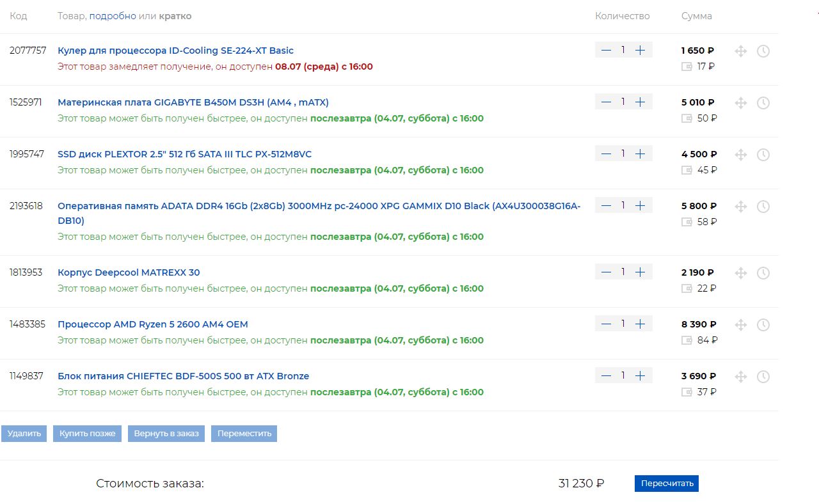
Task: Decrease quantity of AMD Ryzen 5 2600 processor
Action: (606, 324)
